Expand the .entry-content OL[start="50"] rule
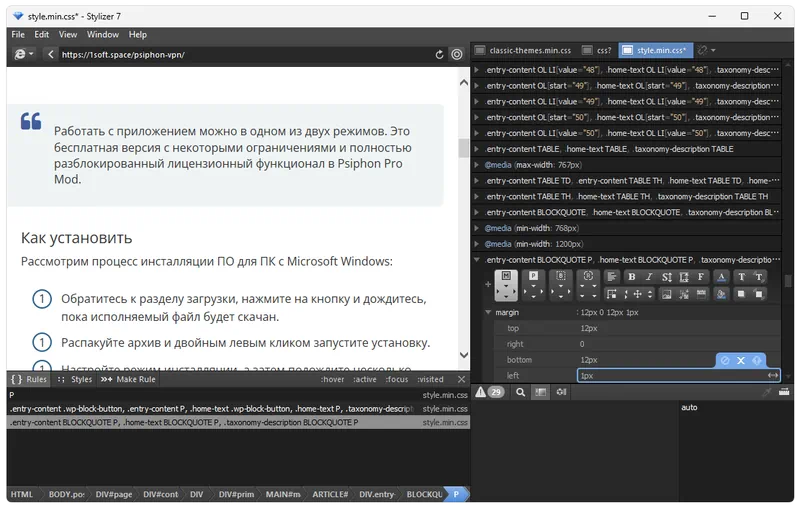Viewport: 800px width, 508px height. pos(477,117)
